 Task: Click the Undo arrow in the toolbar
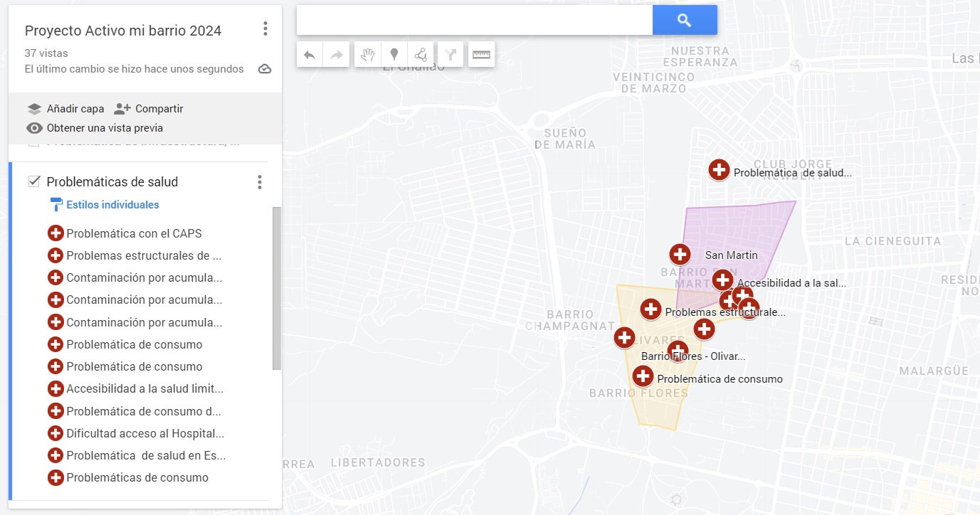(310, 55)
